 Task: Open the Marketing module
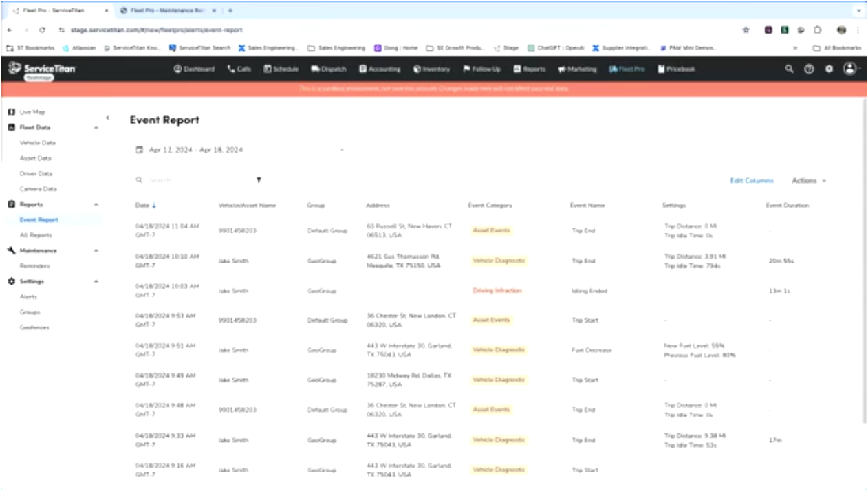tap(578, 69)
